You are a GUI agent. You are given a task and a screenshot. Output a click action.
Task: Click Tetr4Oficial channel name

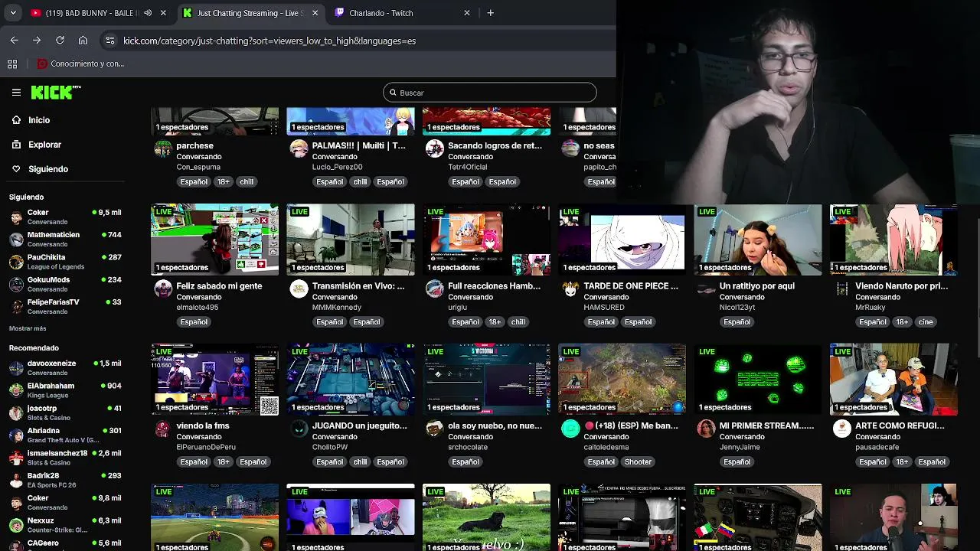tap(467, 167)
